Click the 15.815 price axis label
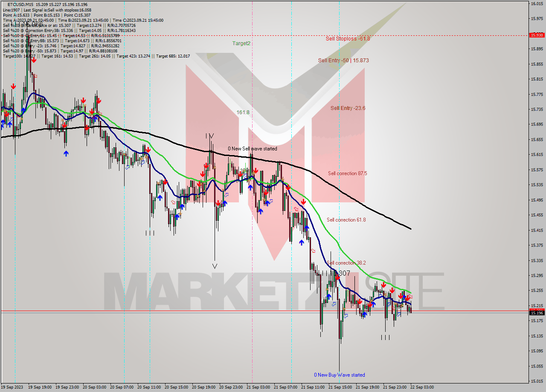The height and width of the screenshot is (392, 546). click(536, 79)
